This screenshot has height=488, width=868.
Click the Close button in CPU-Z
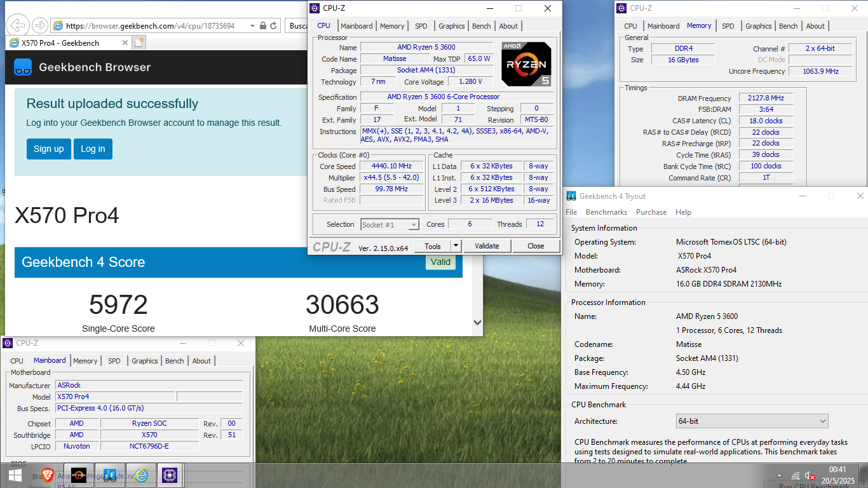(536, 246)
